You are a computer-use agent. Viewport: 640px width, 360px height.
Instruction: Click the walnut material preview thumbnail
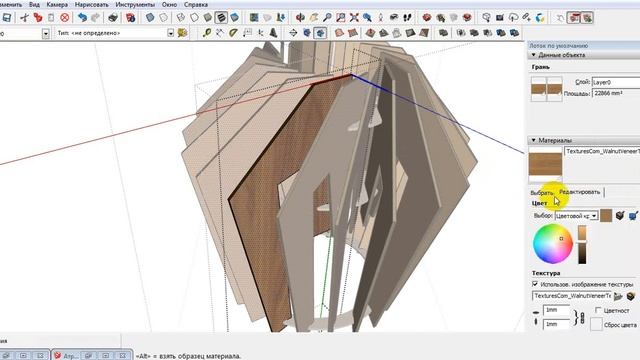coord(545,164)
